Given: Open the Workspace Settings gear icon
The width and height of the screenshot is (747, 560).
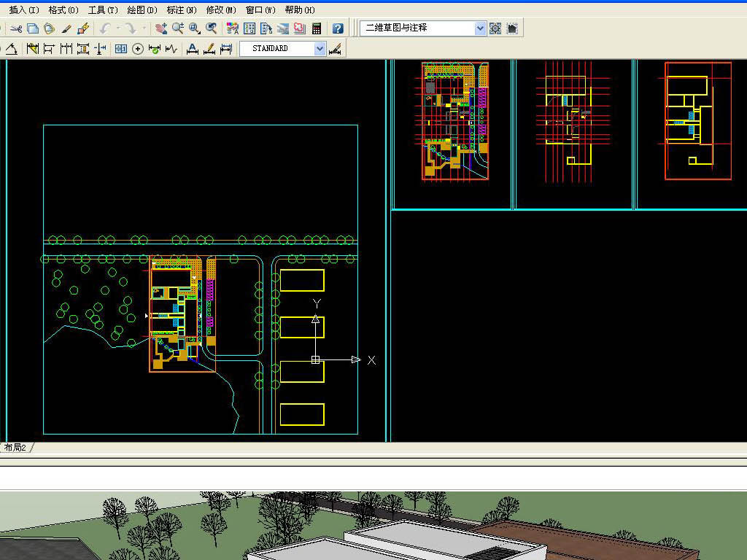Looking at the screenshot, I should click(495, 28).
